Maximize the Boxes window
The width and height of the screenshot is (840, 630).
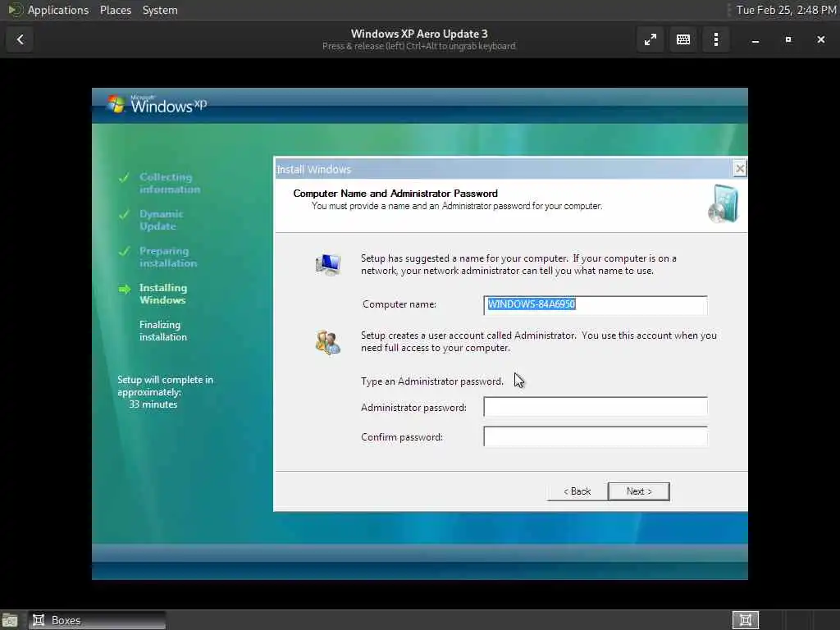[x=788, y=39]
